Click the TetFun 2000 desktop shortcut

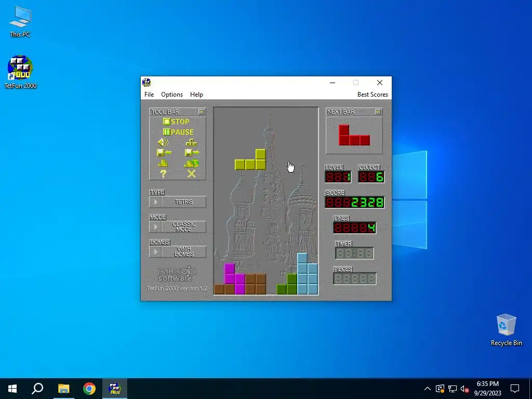tap(20, 72)
